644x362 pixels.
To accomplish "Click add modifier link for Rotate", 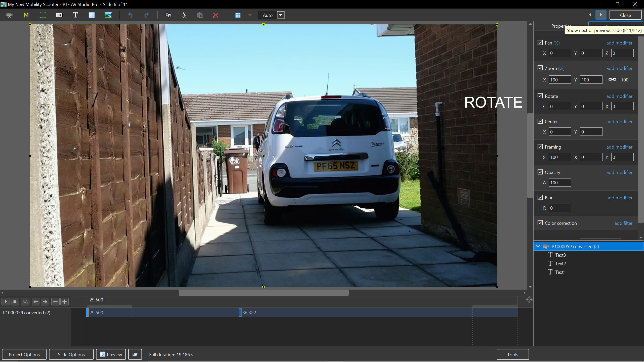I will click(619, 96).
